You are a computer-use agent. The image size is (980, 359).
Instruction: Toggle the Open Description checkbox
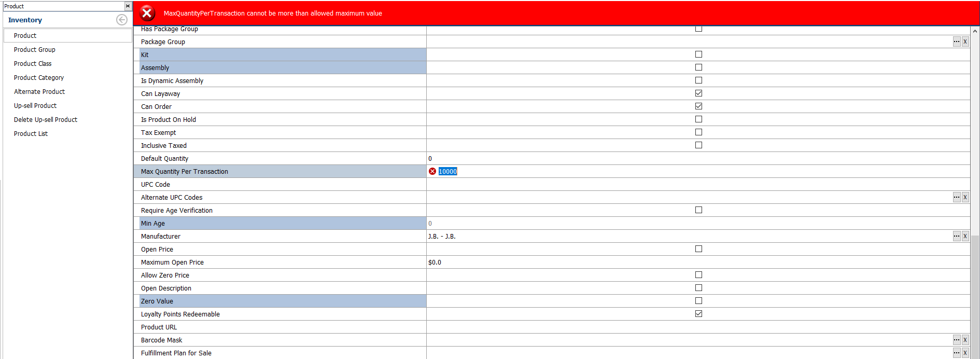(x=698, y=288)
